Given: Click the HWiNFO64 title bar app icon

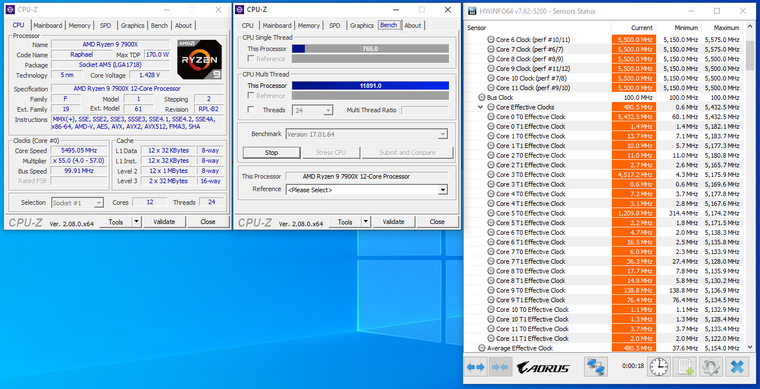Looking at the screenshot, I should [471, 11].
